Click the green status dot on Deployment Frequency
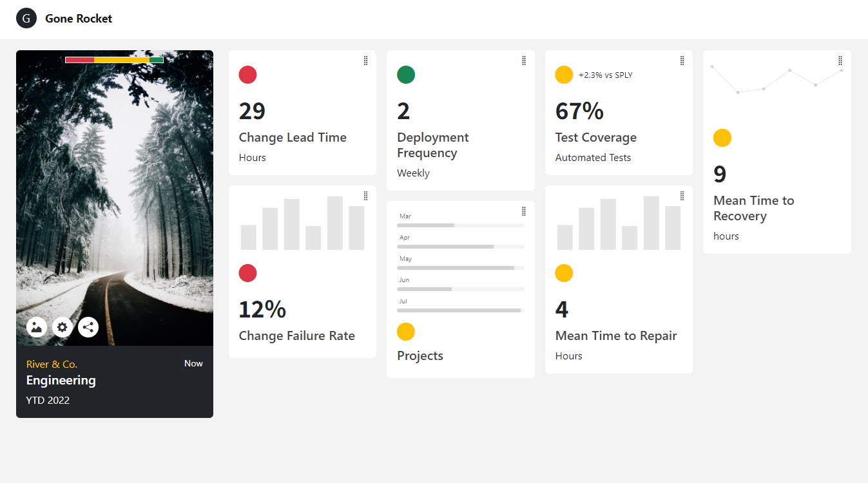 click(x=406, y=75)
